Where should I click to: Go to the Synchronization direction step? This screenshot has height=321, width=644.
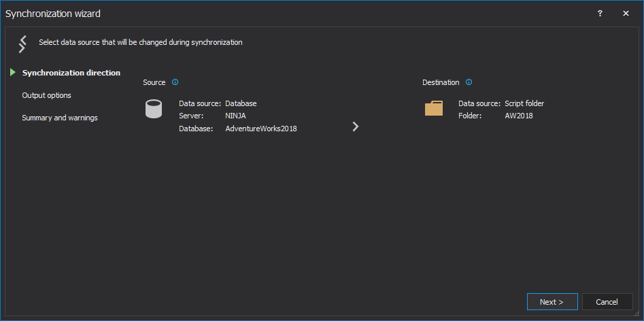coord(71,73)
